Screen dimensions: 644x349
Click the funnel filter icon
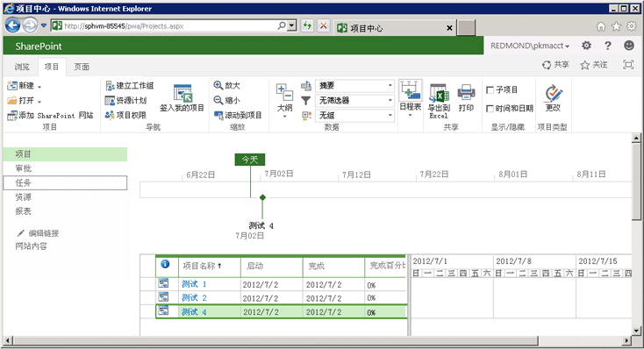(305, 101)
